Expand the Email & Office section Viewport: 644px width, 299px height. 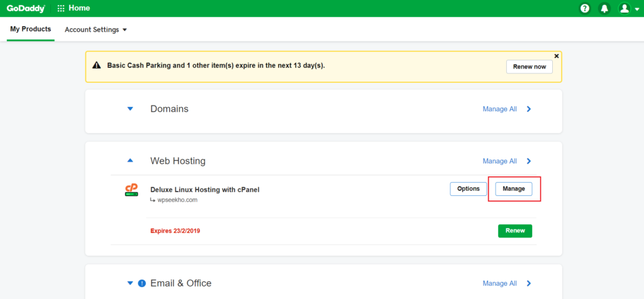[x=130, y=283]
